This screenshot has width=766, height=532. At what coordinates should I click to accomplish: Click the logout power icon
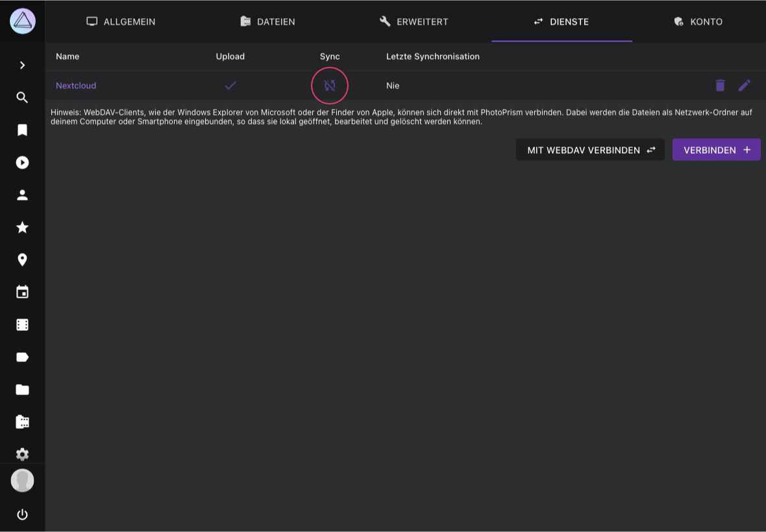point(23,514)
